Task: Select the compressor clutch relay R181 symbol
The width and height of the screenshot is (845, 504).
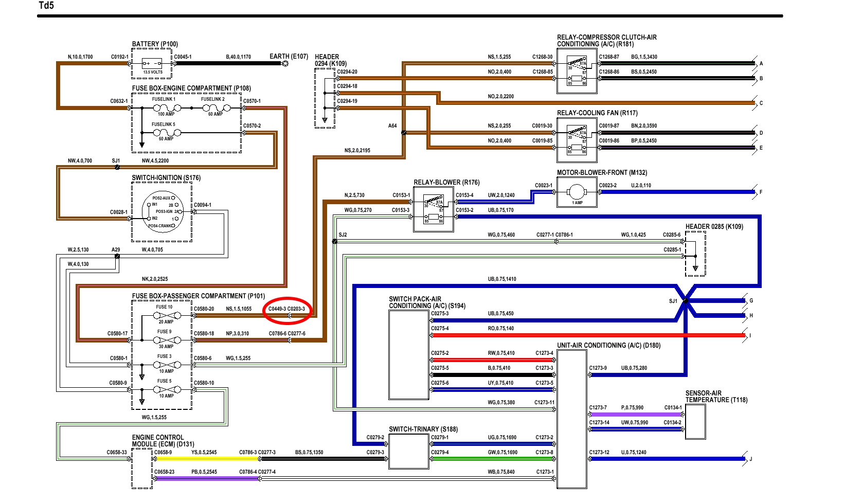Action: tap(577, 71)
